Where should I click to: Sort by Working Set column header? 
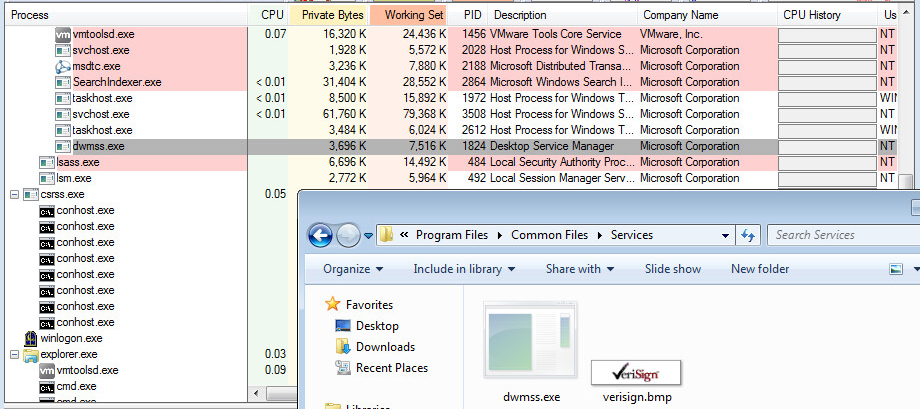click(408, 15)
